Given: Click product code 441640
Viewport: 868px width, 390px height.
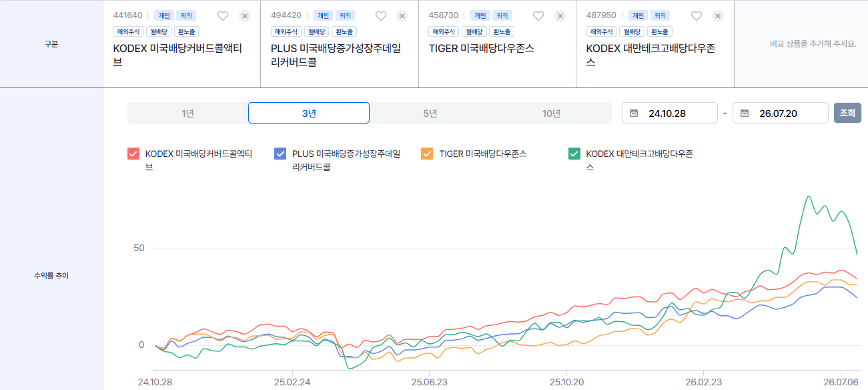Looking at the screenshot, I should (127, 15).
